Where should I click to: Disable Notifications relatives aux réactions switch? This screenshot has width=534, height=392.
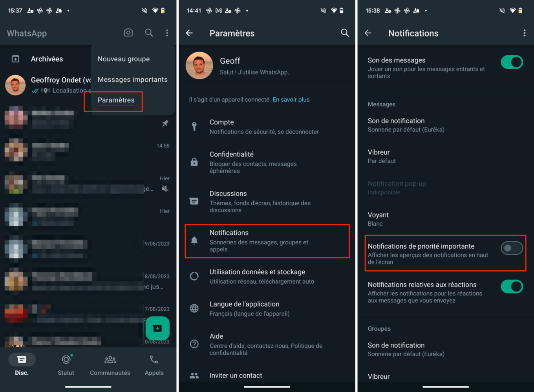[x=512, y=286]
